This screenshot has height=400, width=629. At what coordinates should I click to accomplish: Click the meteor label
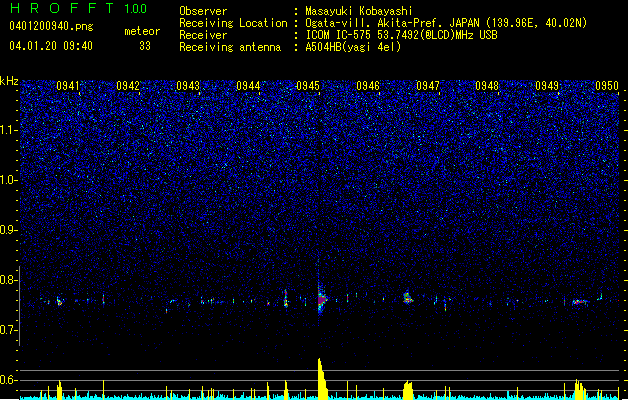pos(142,31)
